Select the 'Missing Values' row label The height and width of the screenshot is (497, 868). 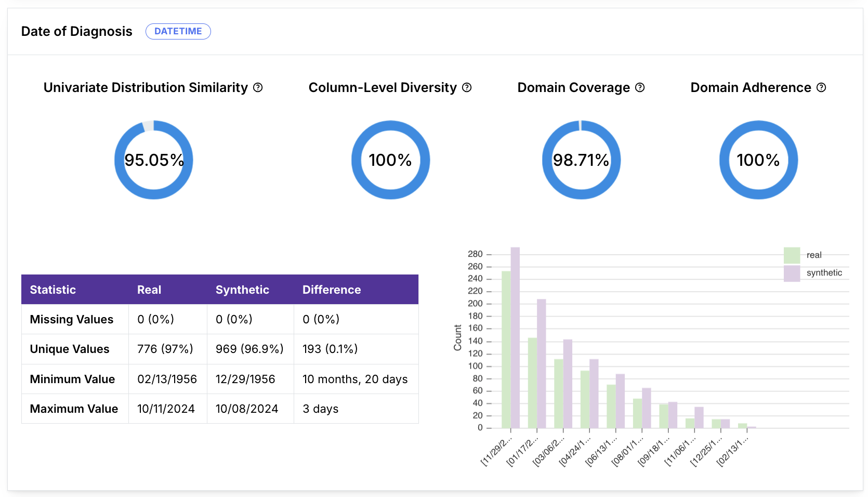tap(72, 319)
